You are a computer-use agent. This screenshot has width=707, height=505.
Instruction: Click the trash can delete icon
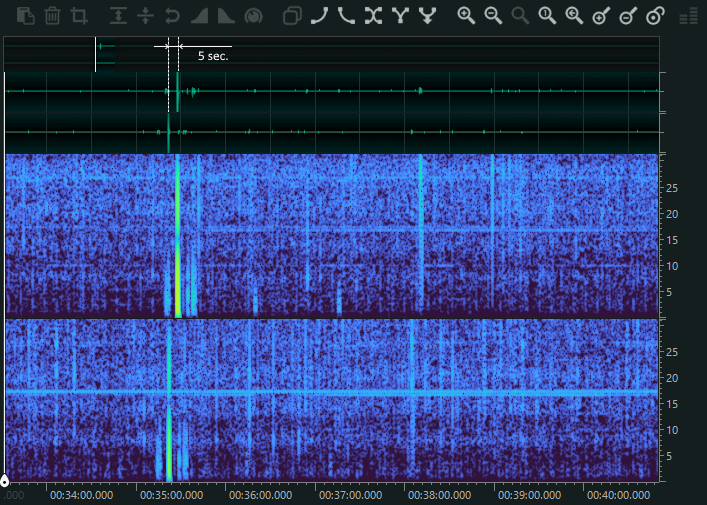coord(53,16)
